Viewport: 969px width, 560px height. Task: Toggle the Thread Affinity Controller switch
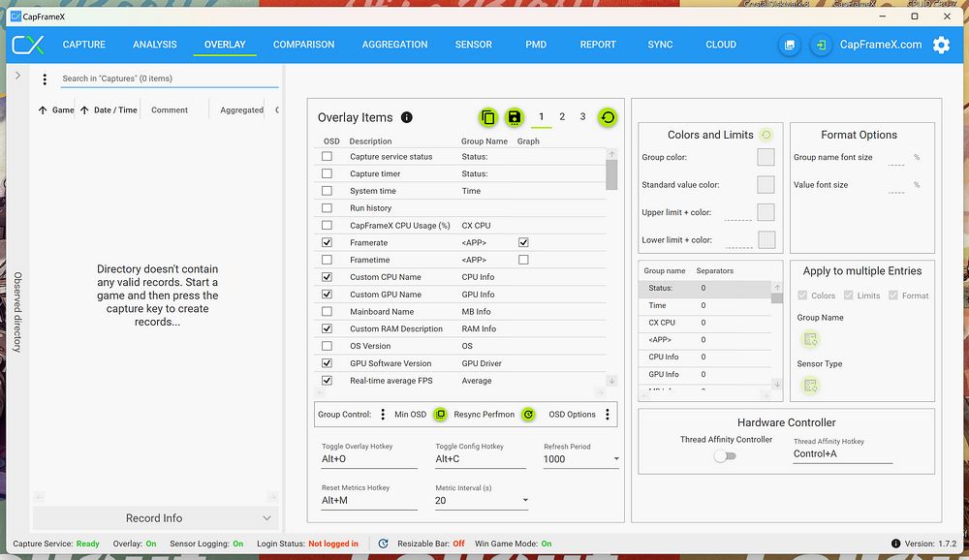pos(725,456)
